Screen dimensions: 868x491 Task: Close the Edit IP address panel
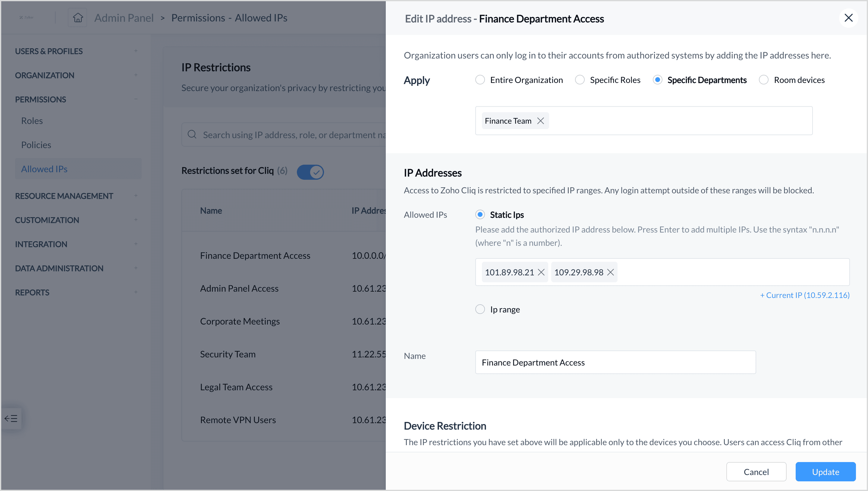click(848, 18)
